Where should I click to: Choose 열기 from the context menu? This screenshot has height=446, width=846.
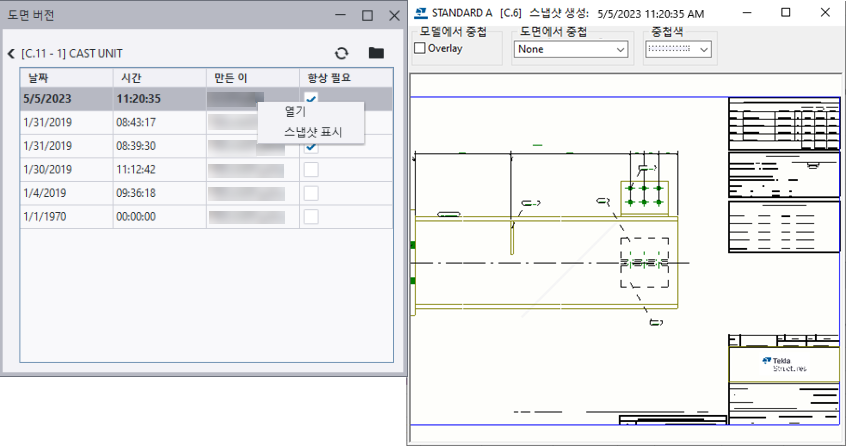[295, 111]
